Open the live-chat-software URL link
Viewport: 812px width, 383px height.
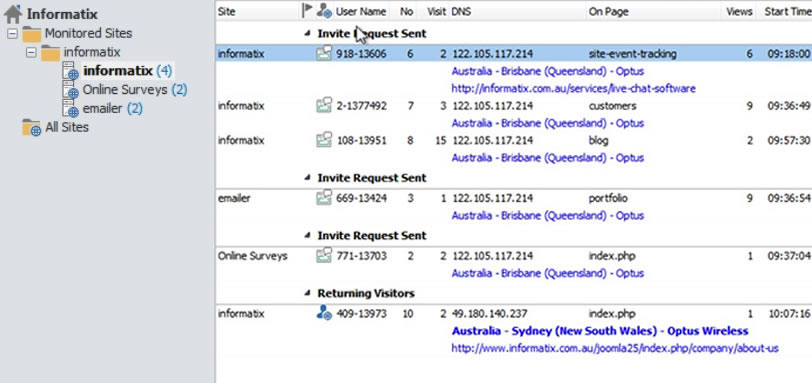[573, 89]
